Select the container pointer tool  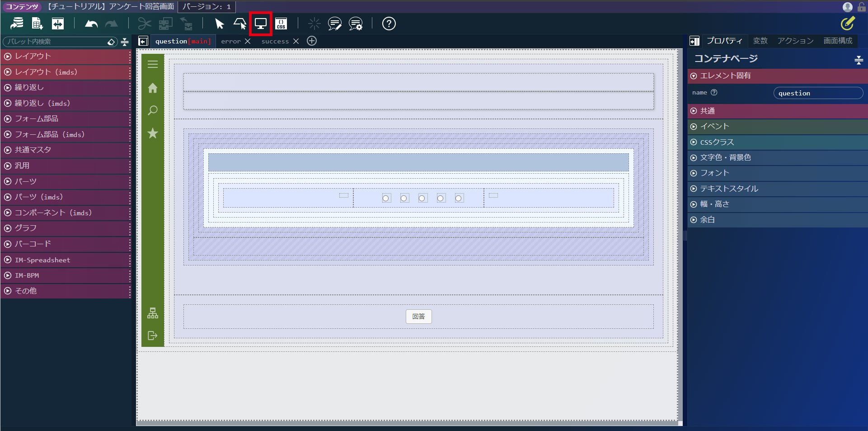[x=239, y=24]
